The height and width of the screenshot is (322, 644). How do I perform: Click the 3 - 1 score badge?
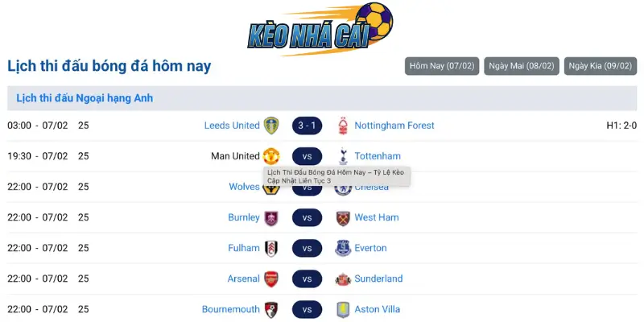307,126
